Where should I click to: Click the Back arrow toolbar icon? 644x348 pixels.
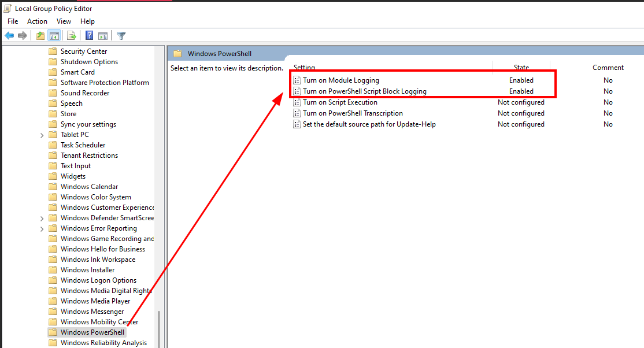click(9, 36)
